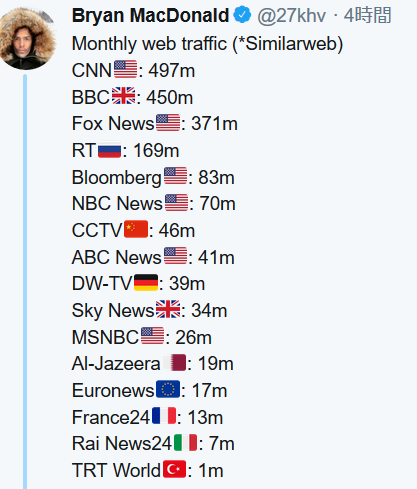The image size is (417, 489).
Task: Click the UK flag beside Sky News
Action: click(x=168, y=309)
